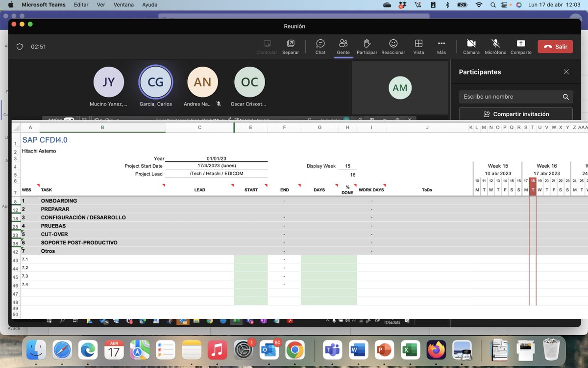Open Reminders from the Dock
The width and height of the screenshot is (588, 368).
pyautogui.click(x=166, y=350)
